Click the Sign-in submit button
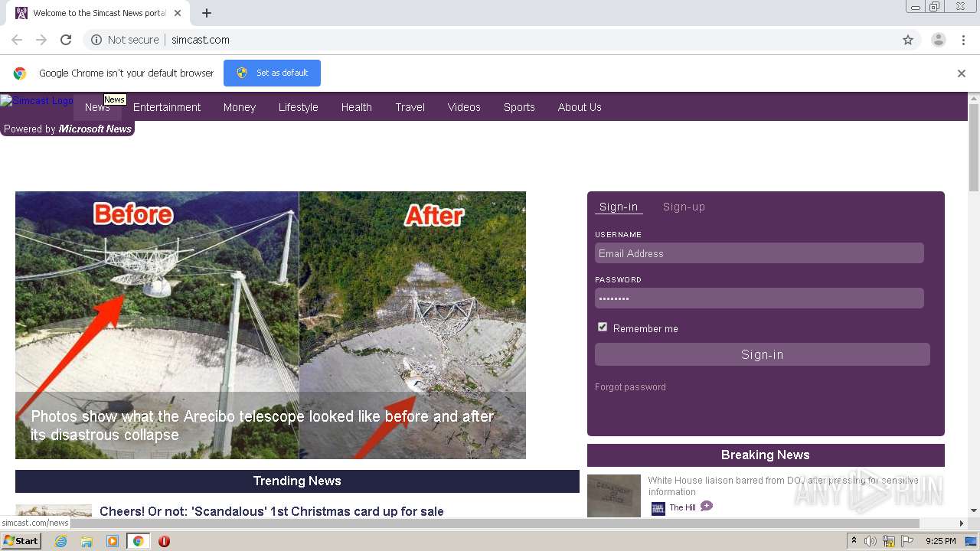 click(x=763, y=354)
